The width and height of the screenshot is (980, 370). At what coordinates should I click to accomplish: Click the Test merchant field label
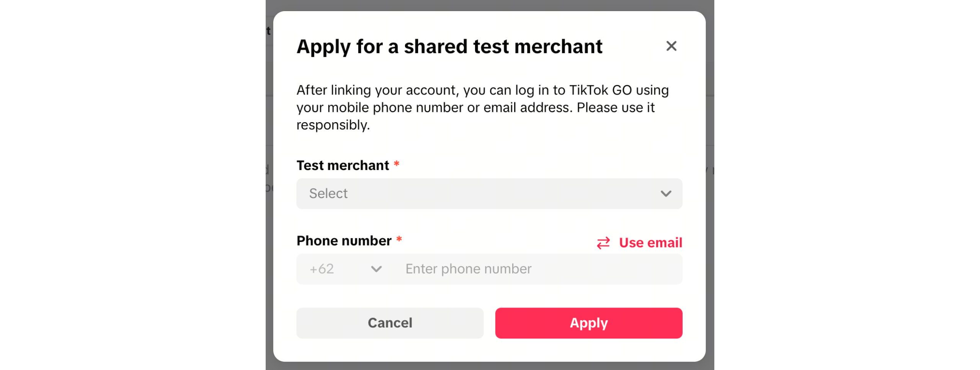point(343,165)
